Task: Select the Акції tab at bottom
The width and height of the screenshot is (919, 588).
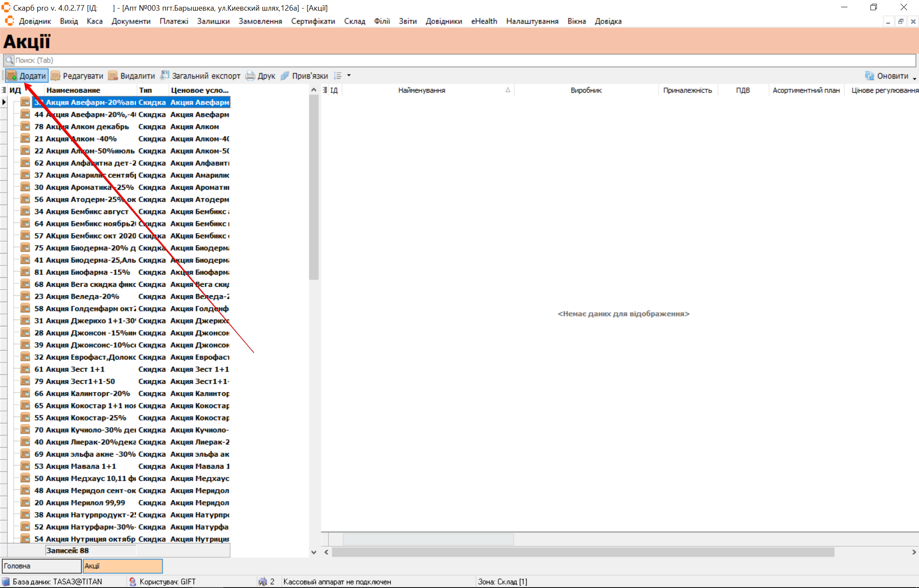Action: coord(123,566)
